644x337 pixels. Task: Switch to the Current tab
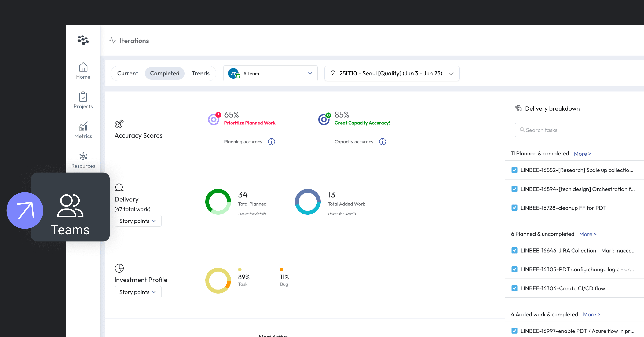(127, 74)
